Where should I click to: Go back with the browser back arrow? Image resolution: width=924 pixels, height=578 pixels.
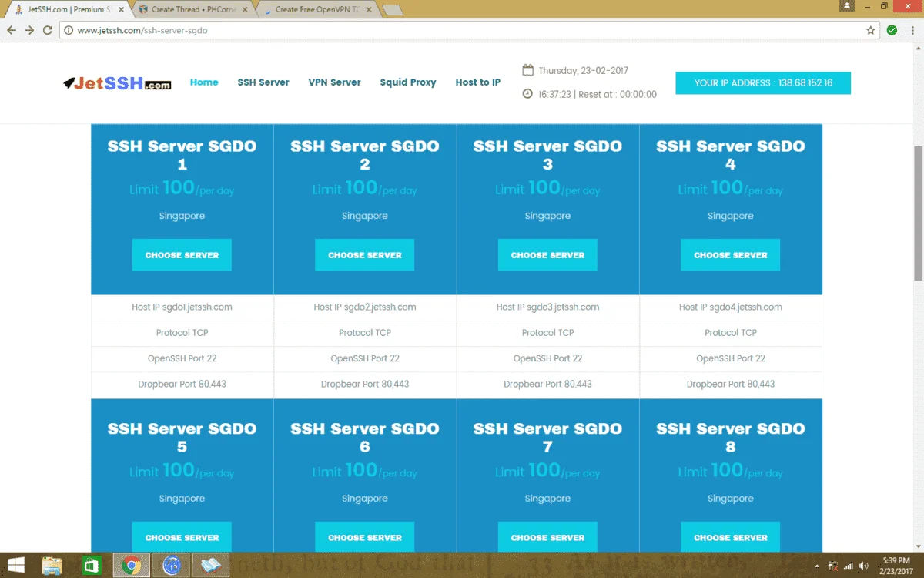(11, 30)
